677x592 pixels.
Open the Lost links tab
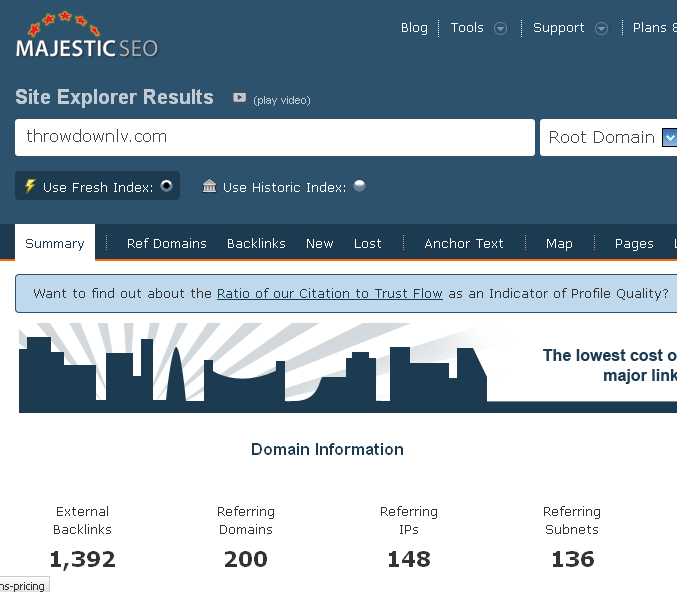tap(367, 243)
